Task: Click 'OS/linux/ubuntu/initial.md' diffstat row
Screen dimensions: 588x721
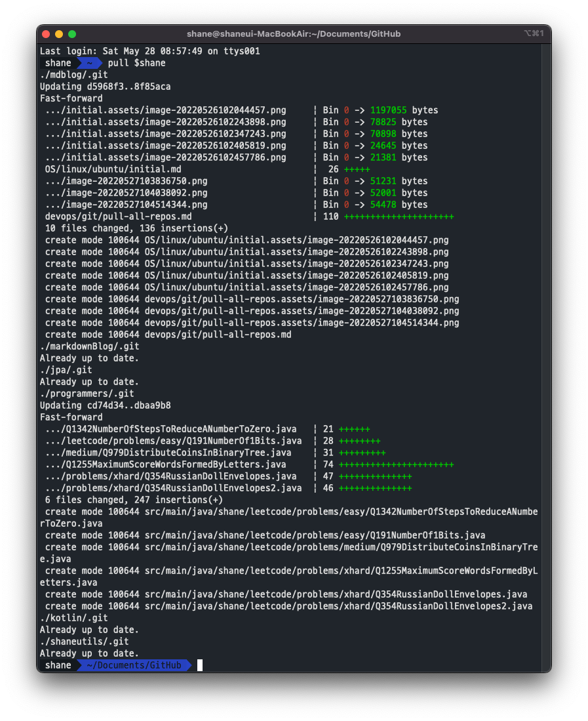Action: click(207, 169)
